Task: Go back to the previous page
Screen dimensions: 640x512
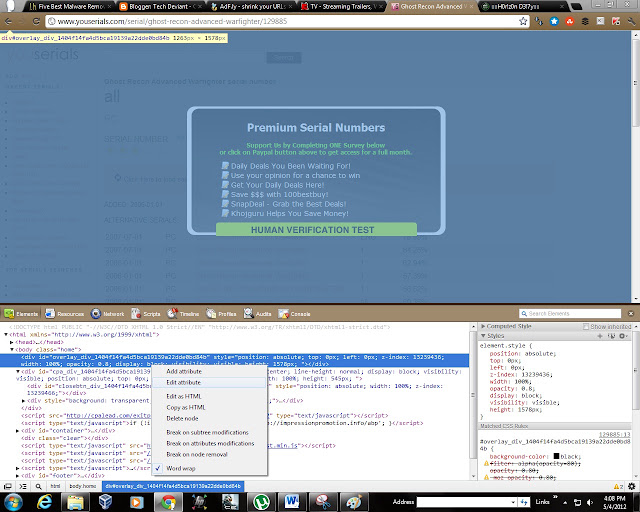Action: pos(8,21)
